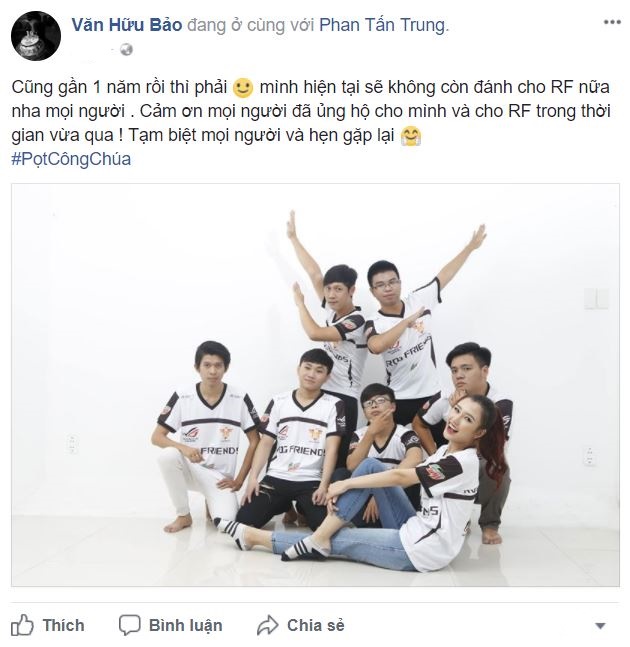The width and height of the screenshot is (630, 647).
Task: Click the yellow smiley emoji in post text
Action: click(x=243, y=87)
